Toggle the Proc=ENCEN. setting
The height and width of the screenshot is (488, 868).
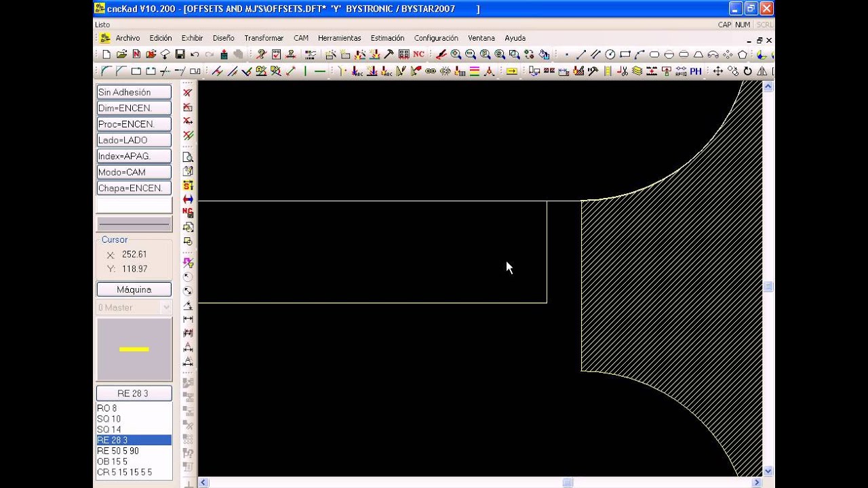point(134,124)
